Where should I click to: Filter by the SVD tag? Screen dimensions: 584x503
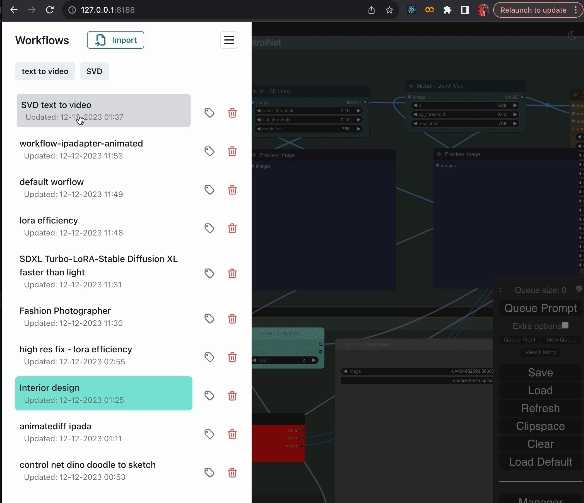94,71
